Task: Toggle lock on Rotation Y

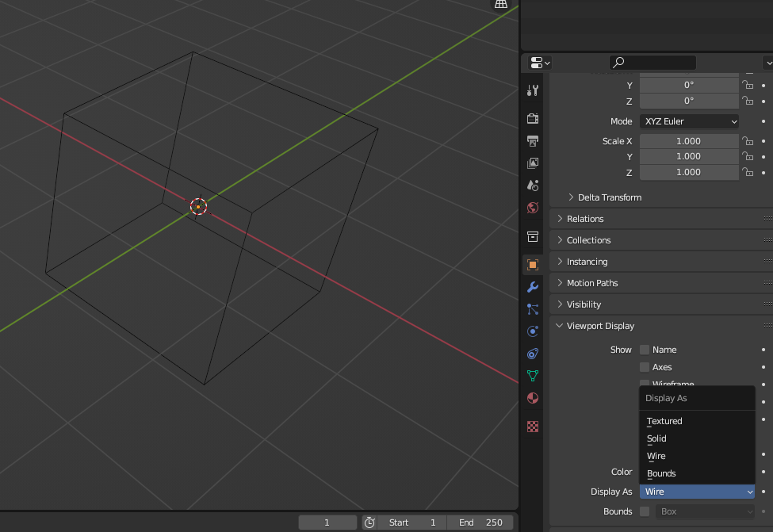Action: tap(748, 85)
